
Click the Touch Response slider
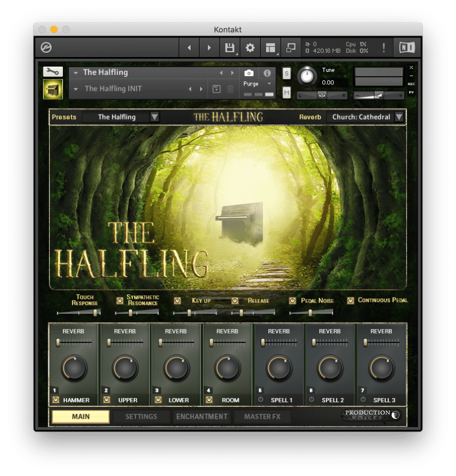point(78,313)
